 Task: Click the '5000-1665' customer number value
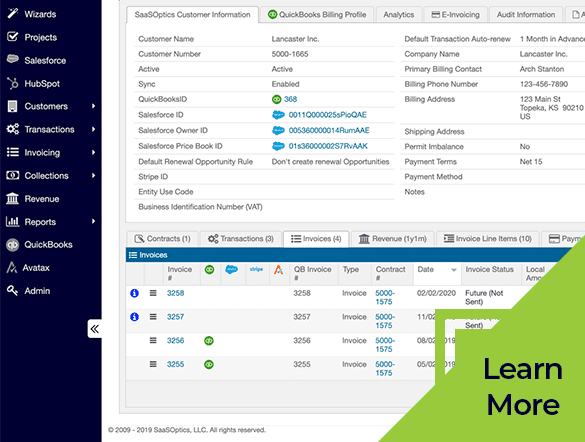[290, 54]
